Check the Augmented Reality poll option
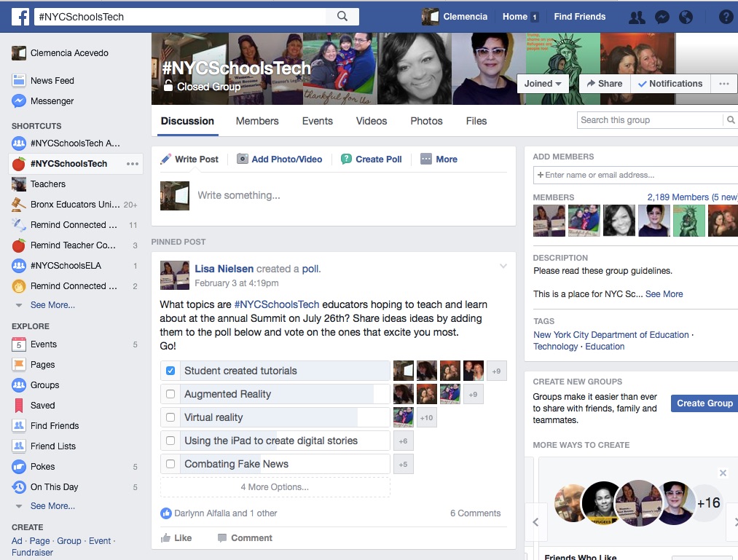Image resolution: width=738 pixels, height=560 pixels. click(x=170, y=394)
